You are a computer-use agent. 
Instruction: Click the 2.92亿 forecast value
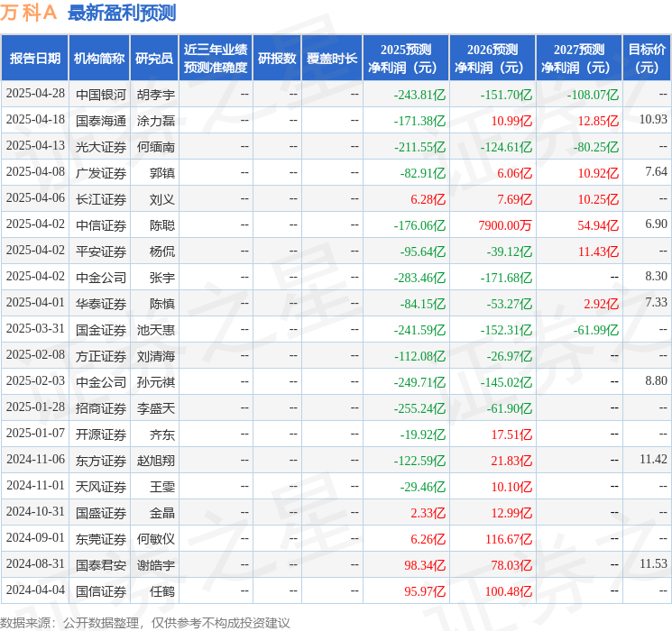pos(601,304)
